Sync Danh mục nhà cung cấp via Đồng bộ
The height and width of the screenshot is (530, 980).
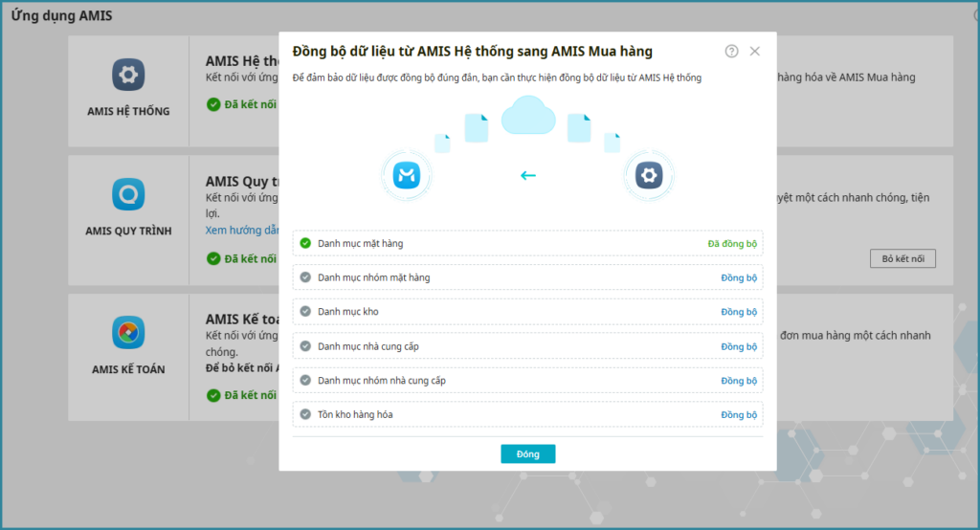coord(739,346)
